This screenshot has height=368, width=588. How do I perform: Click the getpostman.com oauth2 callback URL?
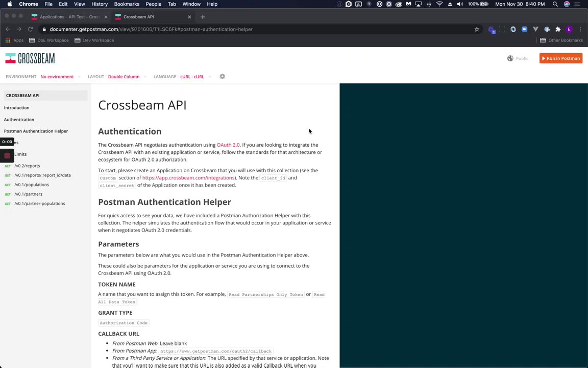215,351
